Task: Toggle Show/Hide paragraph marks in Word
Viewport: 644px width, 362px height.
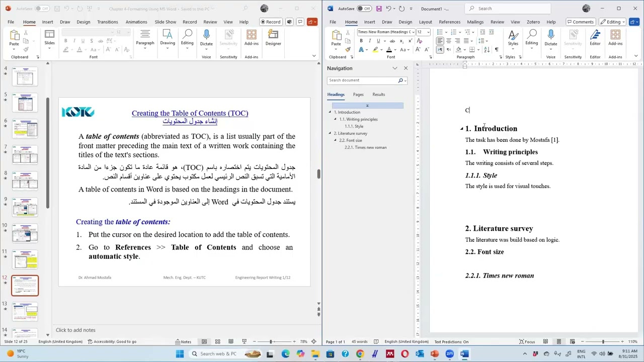Action: point(497,50)
